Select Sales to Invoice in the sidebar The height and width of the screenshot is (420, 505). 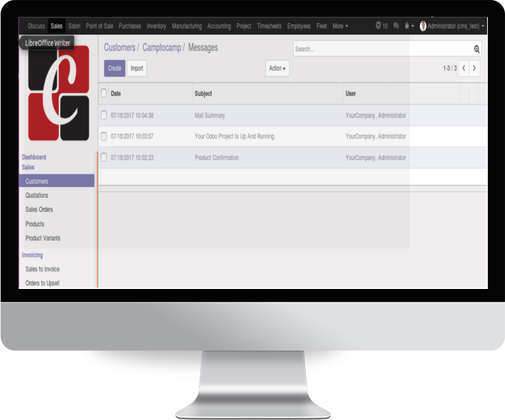coord(42,269)
